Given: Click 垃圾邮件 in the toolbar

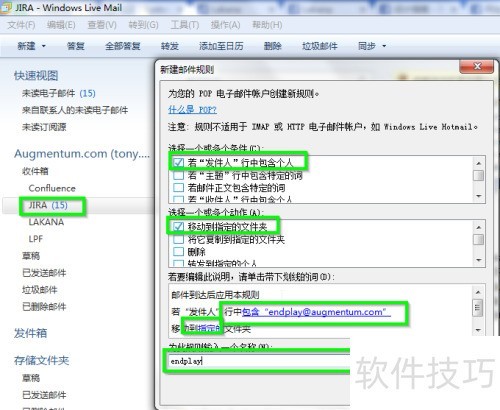Looking at the screenshot, I should [320, 46].
